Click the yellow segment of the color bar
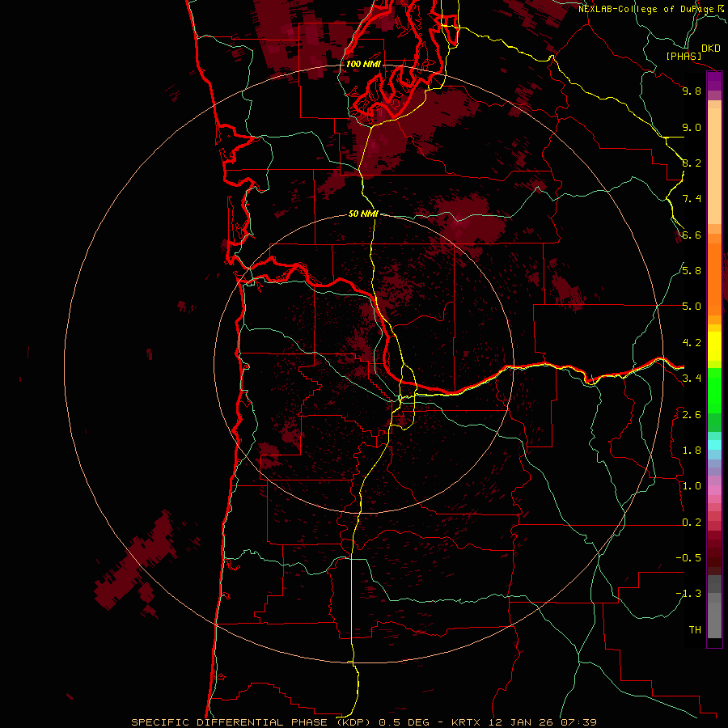The image size is (728, 728). tap(714, 345)
